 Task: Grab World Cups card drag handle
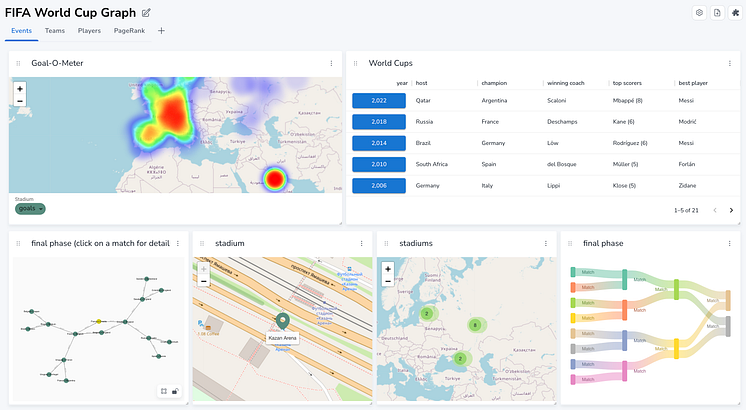click(355, 63)
